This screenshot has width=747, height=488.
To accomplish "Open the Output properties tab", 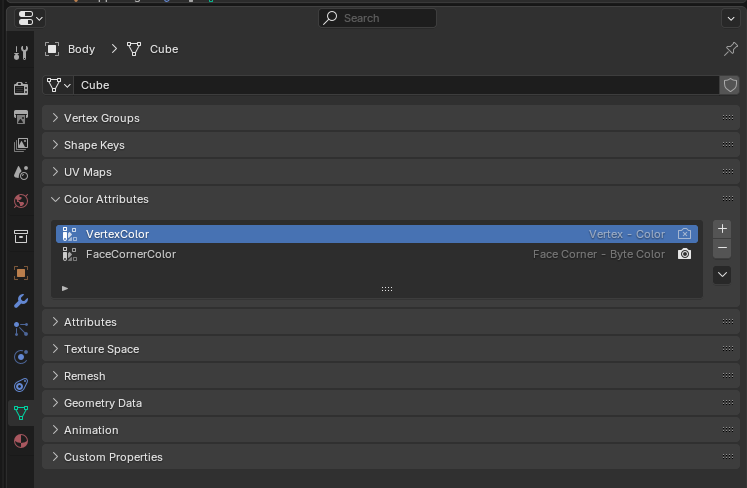I will coord(21,117).
